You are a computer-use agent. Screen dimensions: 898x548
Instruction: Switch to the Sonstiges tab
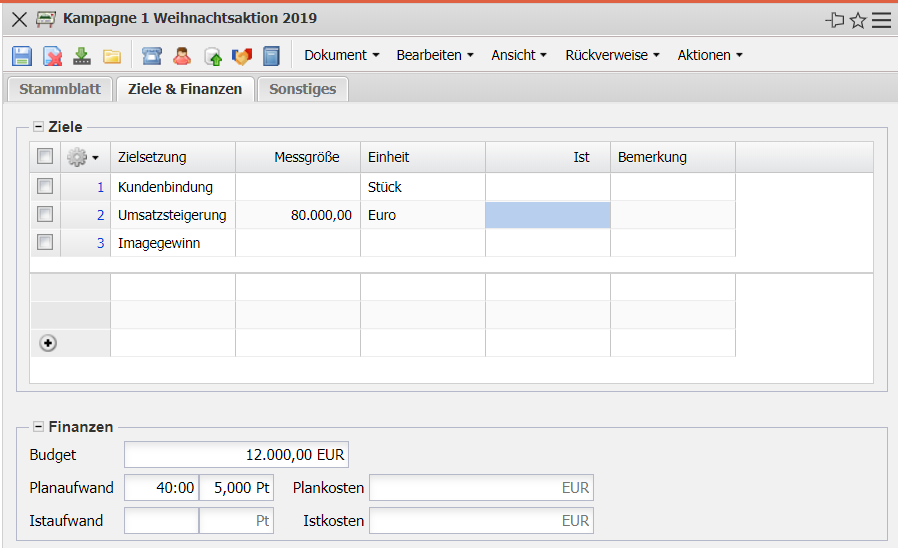(302, 89)
